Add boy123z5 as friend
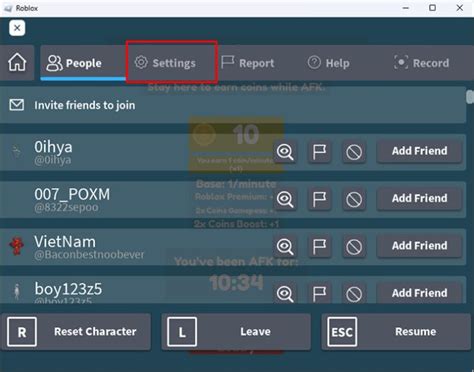This screenshot has width=474, height=372. click(x=419, y=293)
